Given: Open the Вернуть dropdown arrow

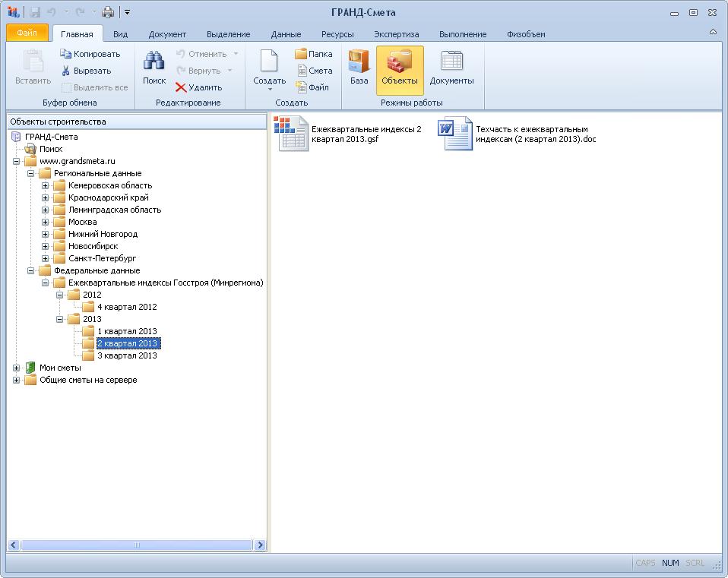Looking at the screenshot, I should (229, 71).
